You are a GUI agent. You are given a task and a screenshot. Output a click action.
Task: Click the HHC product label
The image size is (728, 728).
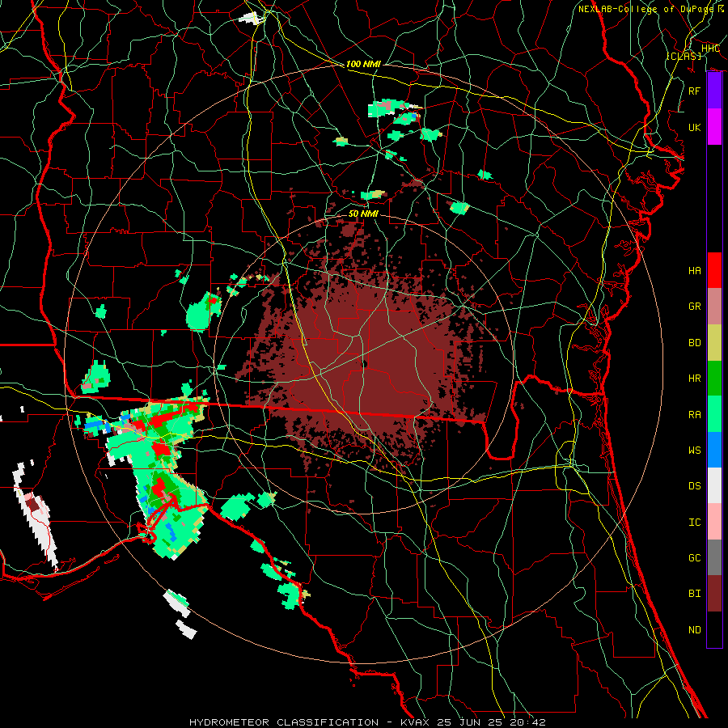710,48
